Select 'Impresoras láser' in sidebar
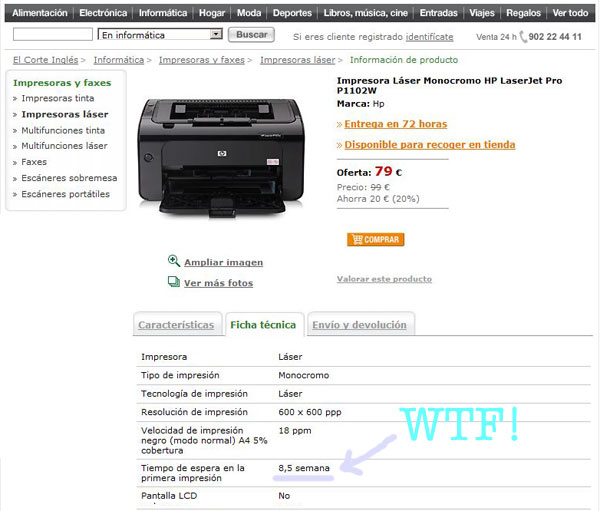600x511 pixels. tap(65, 114)
